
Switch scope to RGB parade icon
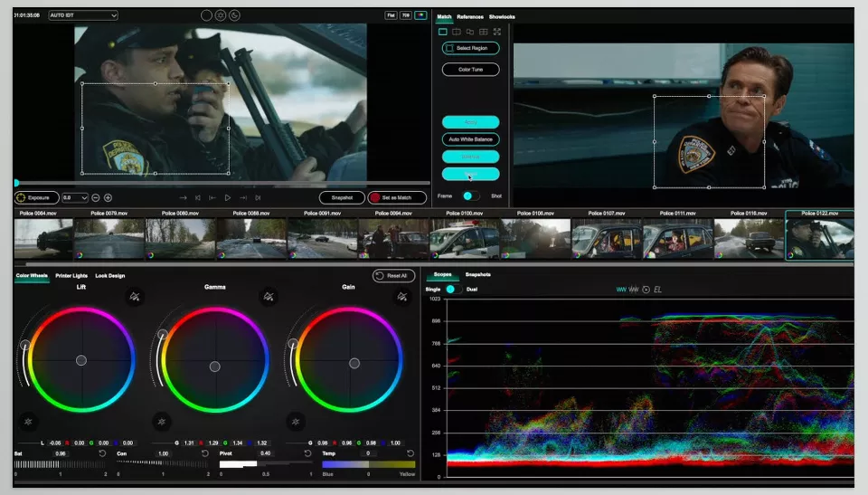pos(633,290)
